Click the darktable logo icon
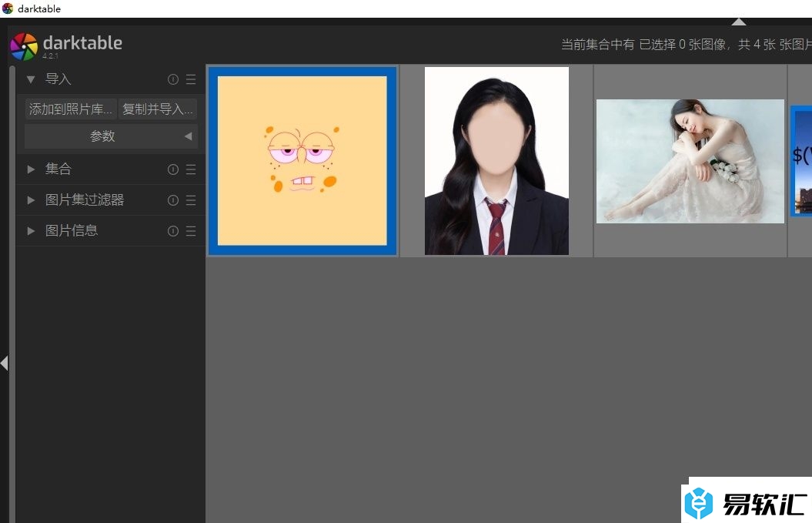This screenshot has width=812, height=523. [x=24, y=46]
